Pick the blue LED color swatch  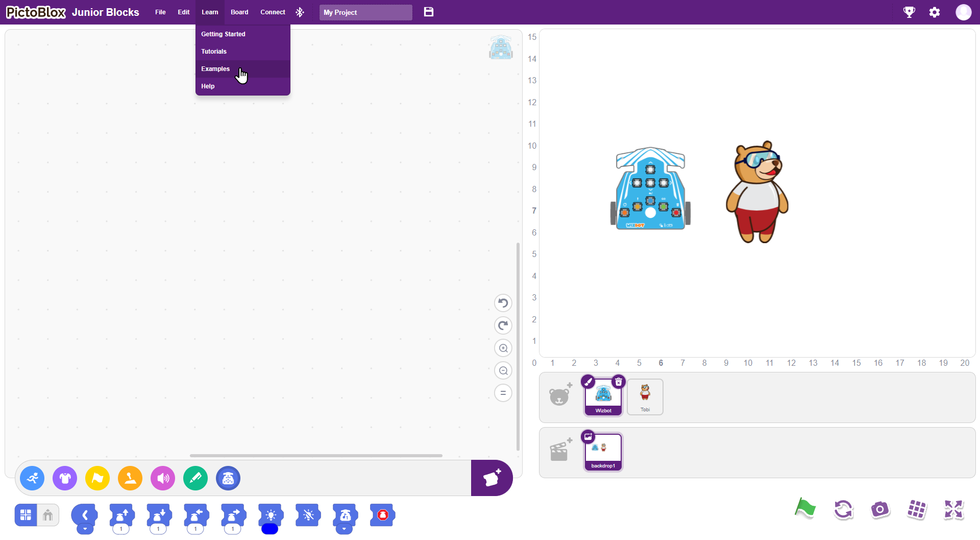pos(269,529)
